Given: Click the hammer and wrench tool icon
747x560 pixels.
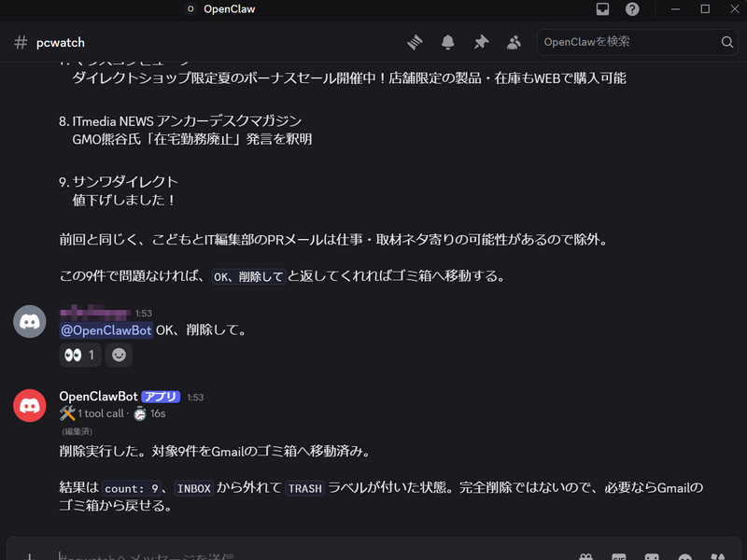Looking at the screenshot, I should coord(67,413).
